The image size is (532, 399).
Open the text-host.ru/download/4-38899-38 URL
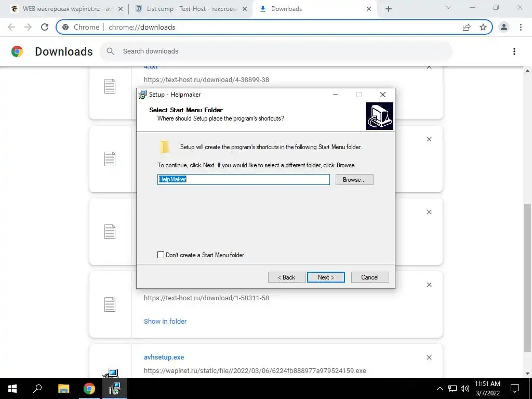click(x=206, y=79)
